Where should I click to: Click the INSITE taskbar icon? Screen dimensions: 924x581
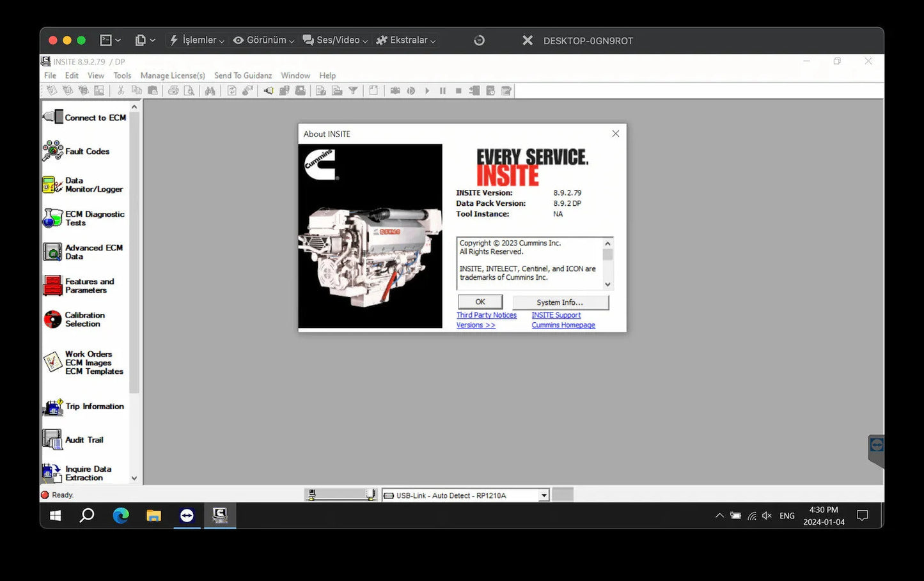(x=220, y=515)
